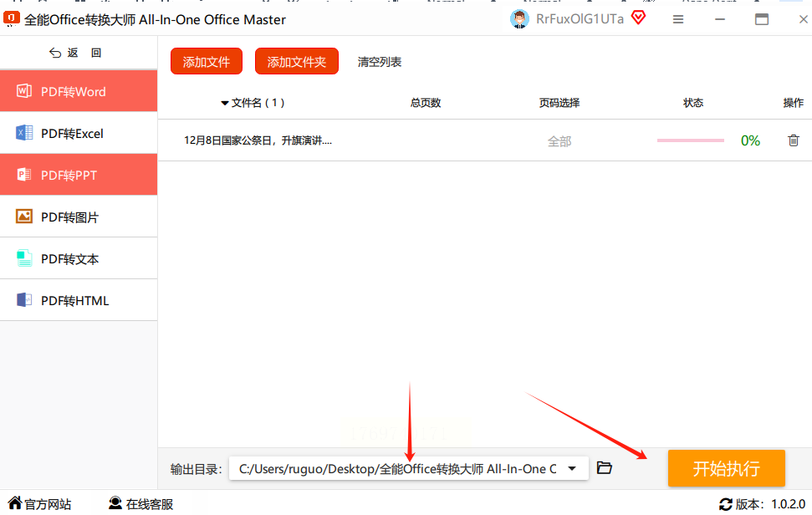Select the PDF转Word tab
This screenshot has height=515, width=812.
point(79,91)
